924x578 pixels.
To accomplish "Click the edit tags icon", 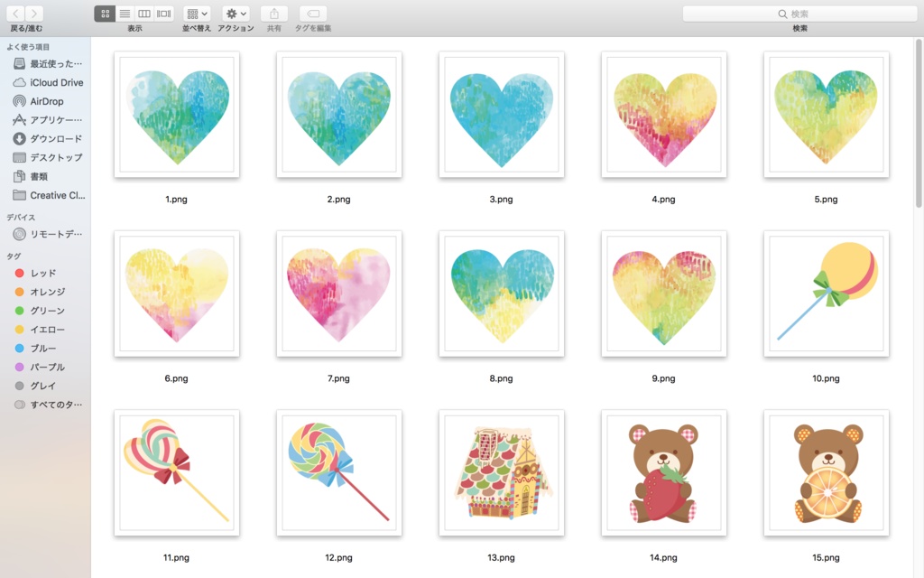I will [x=313, y=14].
